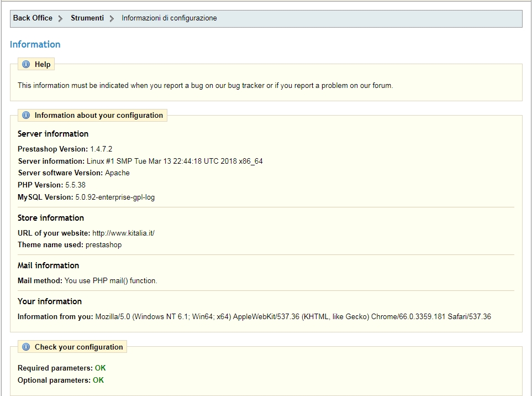The height and width of the screenshot is (396, 532).
Task: Click the 'Prestashop Version:' label
Action: point(53,149)
